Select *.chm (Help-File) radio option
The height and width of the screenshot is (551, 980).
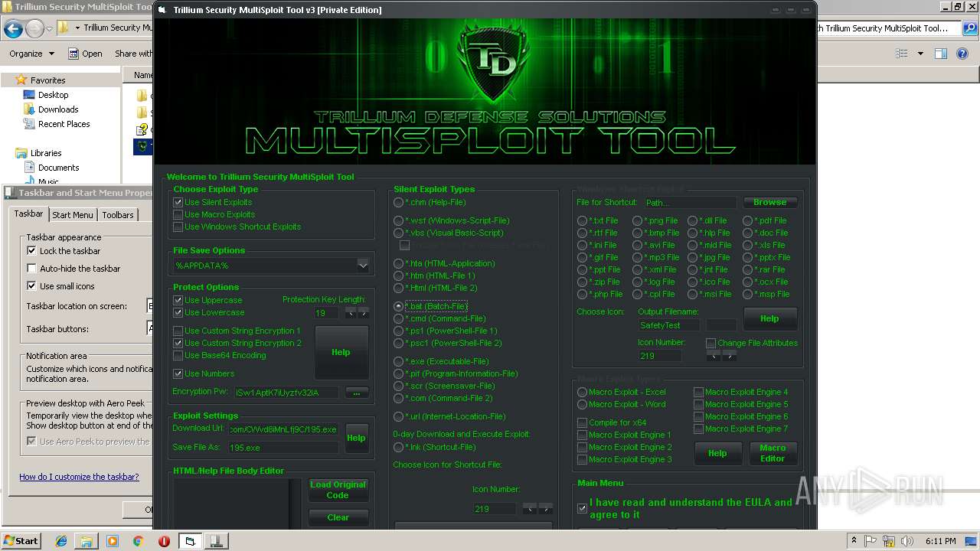coord(398,202)
